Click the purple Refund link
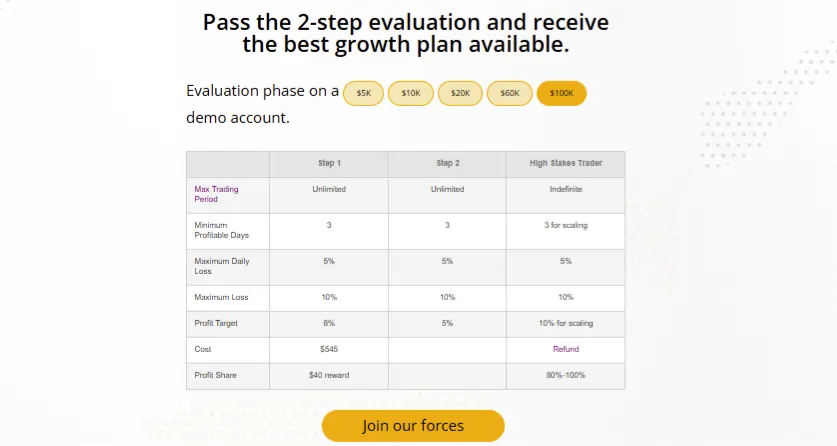Image resolution: width=837 pixels, height=446 pixels. [566, 349]
